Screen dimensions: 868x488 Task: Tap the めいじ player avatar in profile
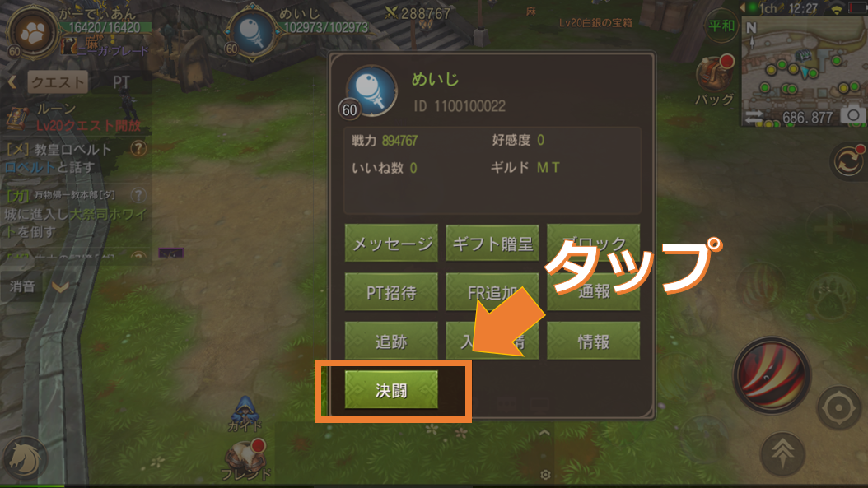pos(371,91)
